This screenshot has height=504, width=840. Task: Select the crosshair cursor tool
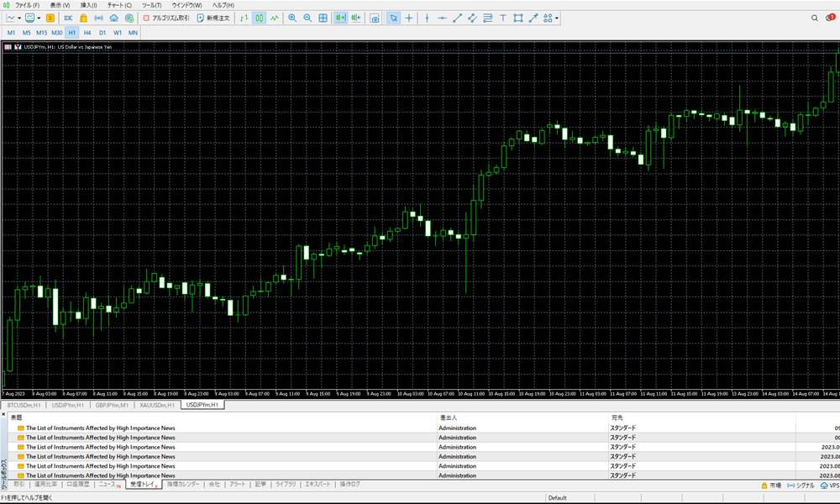[x=409, y=18]
